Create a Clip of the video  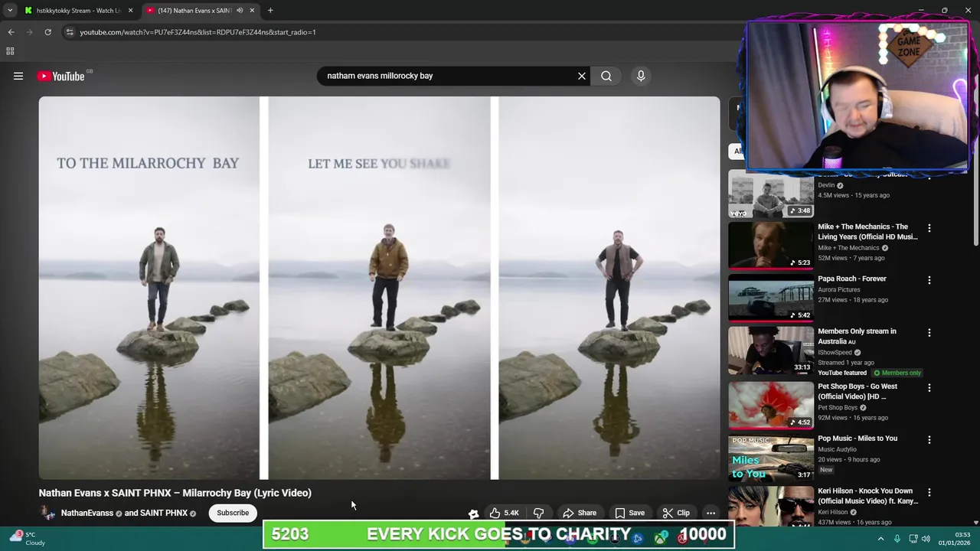point(676,513)
